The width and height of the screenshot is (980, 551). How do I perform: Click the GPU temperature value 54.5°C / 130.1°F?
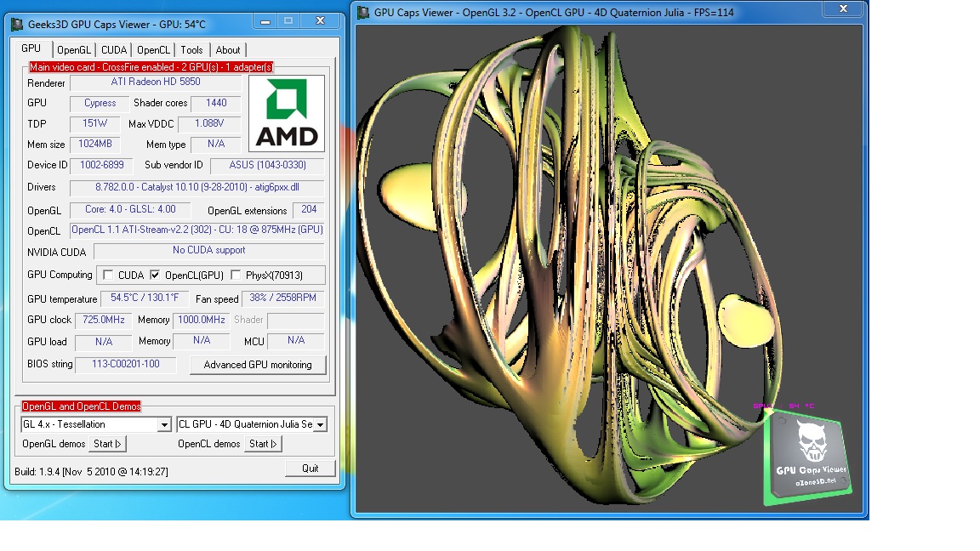(x=145, y=298)
